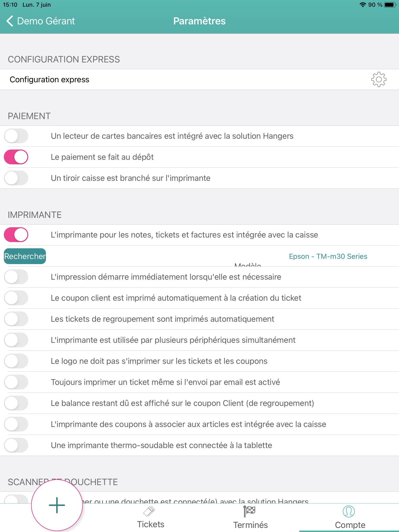The image size is (399, 532).
Task: Turn off integrated printer for notes and tickets
Action: coord(16,235)
